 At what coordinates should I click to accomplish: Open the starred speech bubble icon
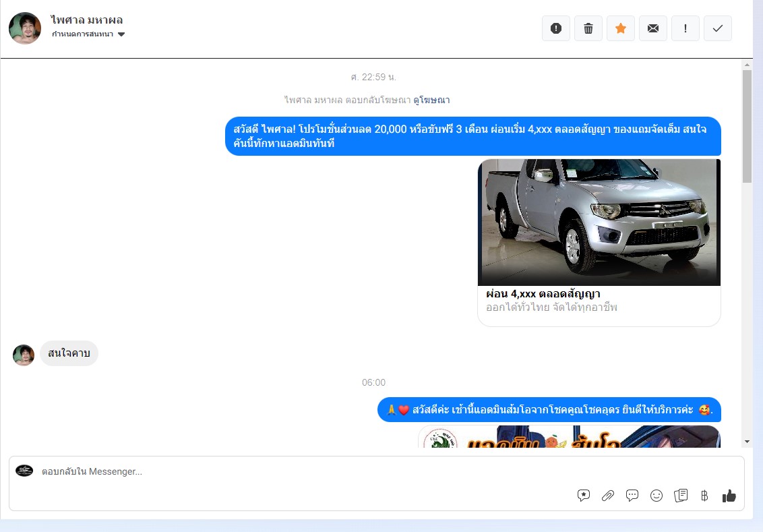(584, 496)
